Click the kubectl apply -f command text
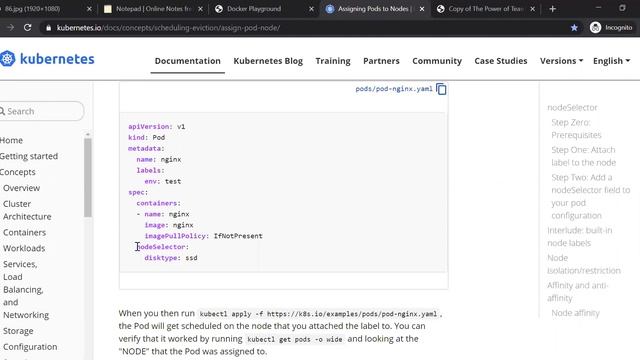Image resolution: width=640 pixels, height=360 pixels. click(318, 314)
